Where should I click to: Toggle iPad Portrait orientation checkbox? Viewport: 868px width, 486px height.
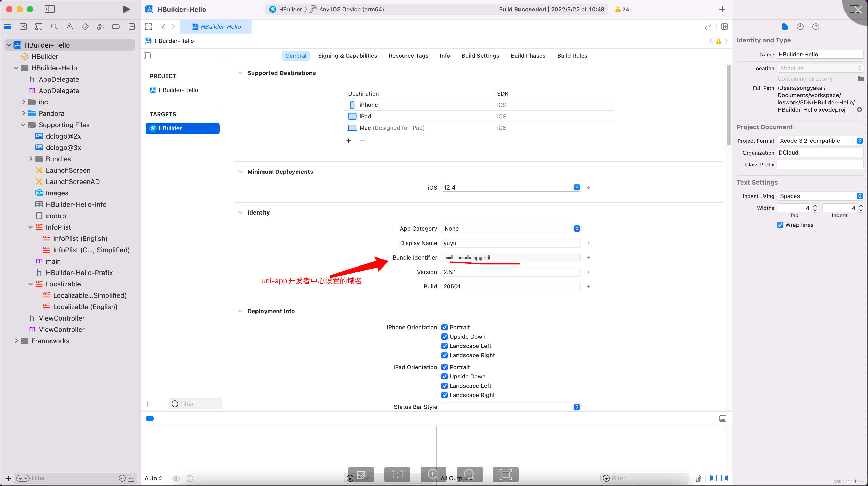point(444,367)
